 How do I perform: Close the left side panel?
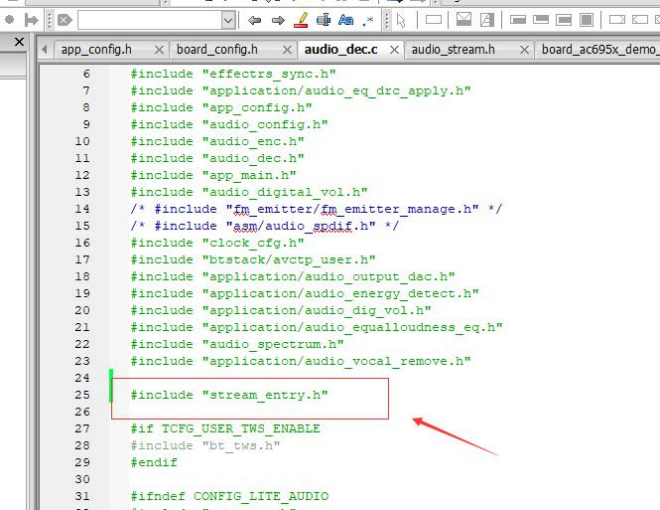coord(19,42)
